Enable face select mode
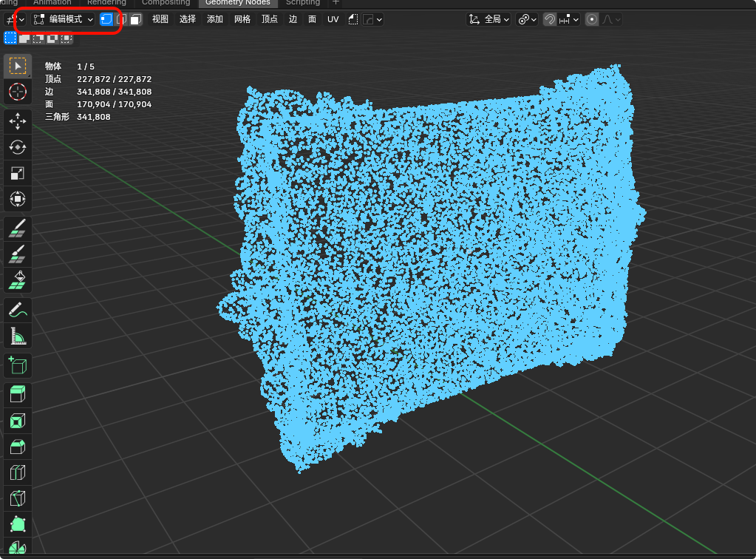The width and height of the screenshot is (756, 559). click(135, 19)
